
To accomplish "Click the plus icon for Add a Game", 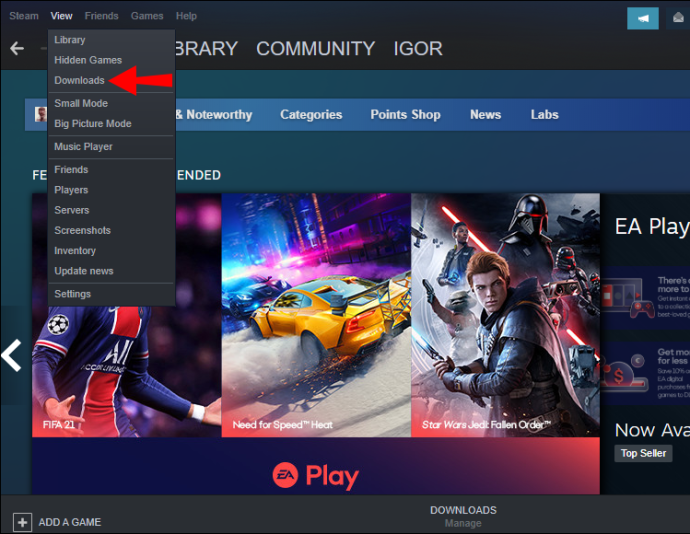I will 22,522.
